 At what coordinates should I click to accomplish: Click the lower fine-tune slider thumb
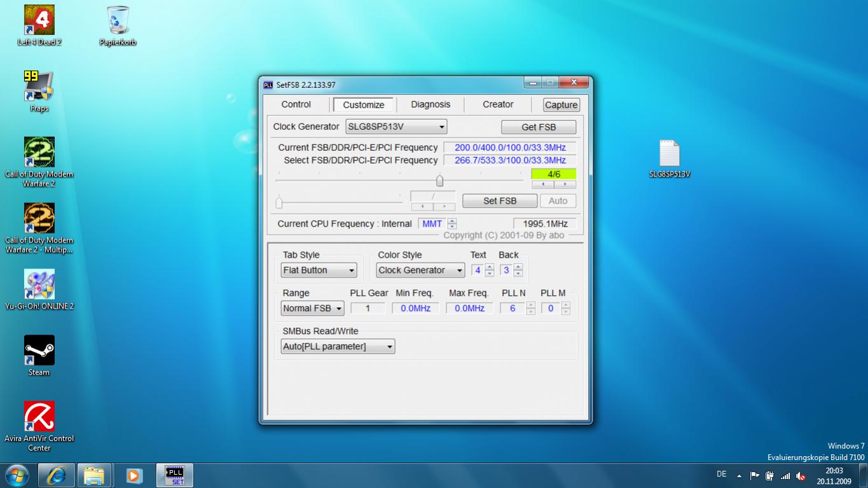click(x=279, y=203)
